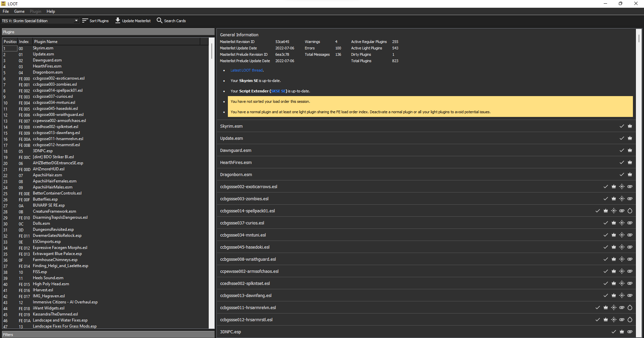Click the droplet icon on ccbgssse011-hrsarmrelvn.esl card
The image size is (644, 338).
click(x=630, y=307)
